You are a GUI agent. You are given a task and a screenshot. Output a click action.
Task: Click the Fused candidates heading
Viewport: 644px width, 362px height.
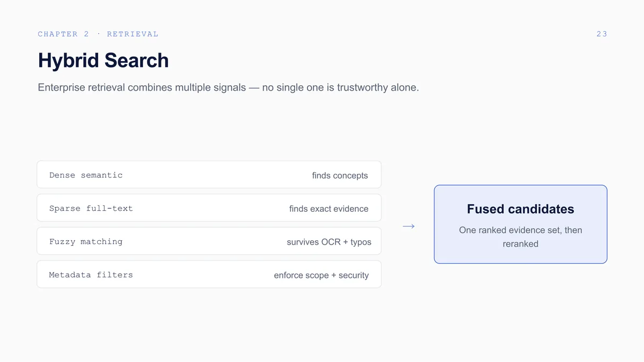tap(521, 209)
